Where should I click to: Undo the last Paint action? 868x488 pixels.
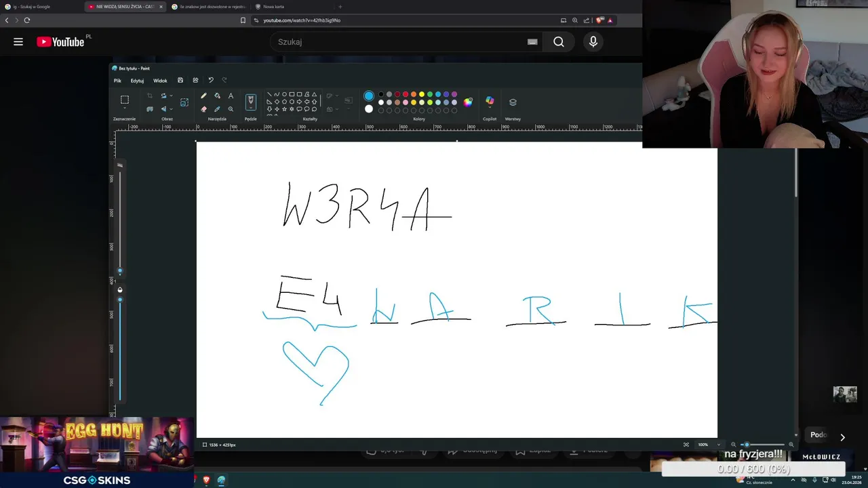coord(211,80)
